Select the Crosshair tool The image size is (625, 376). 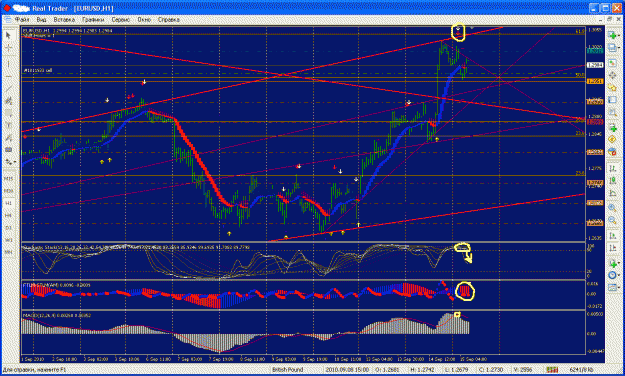pyautogui.click(x=8, y=48)
